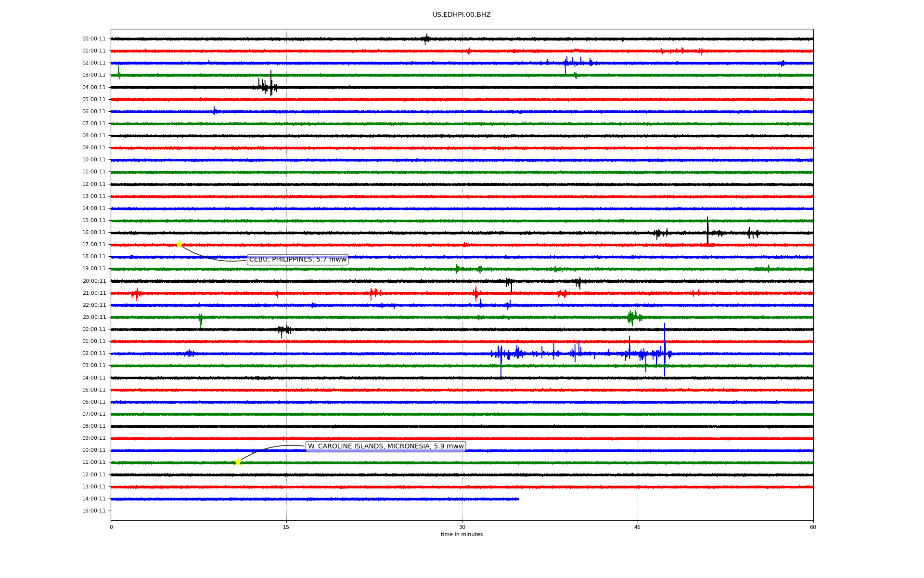
Task: Click the 15 tick label on x-axis
Action: pyautogui.click(x=286, y=527)
